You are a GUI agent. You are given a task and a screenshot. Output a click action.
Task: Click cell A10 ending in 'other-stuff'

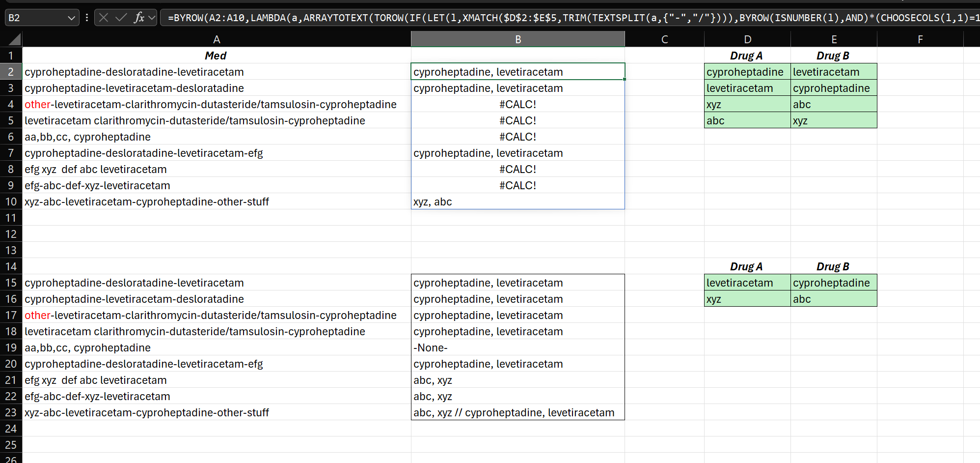217,202
